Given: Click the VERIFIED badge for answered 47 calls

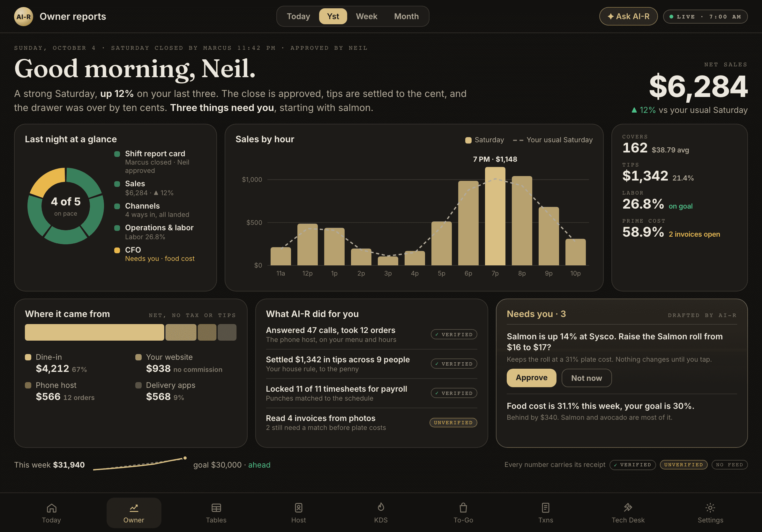Looking at the screenshot, I should click(454, 334).
